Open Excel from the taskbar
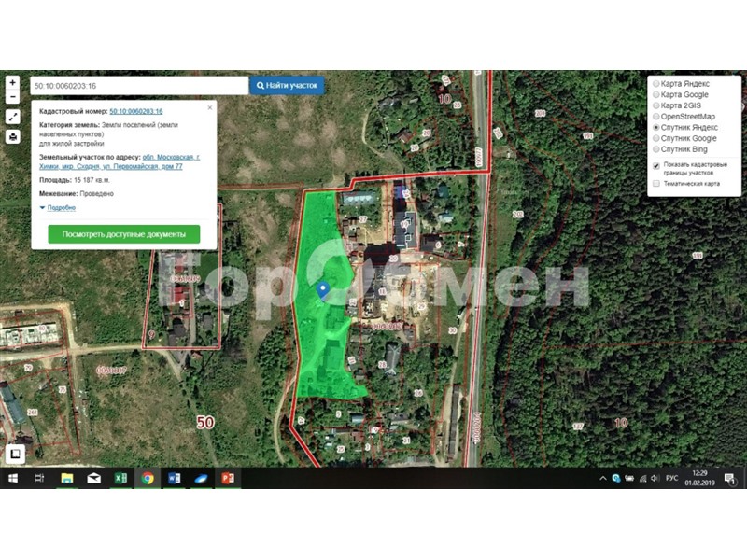The image size is (747, 560). [120, 478]
